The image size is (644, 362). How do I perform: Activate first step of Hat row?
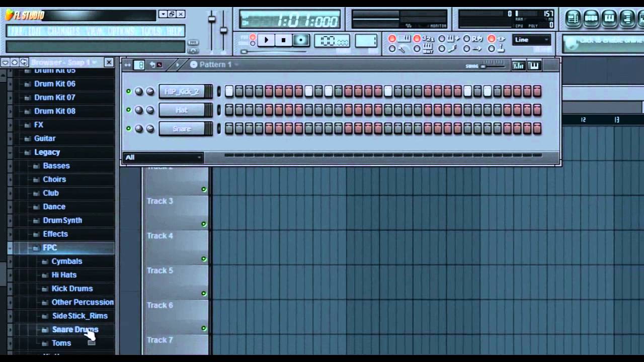(x=229, y=110)
